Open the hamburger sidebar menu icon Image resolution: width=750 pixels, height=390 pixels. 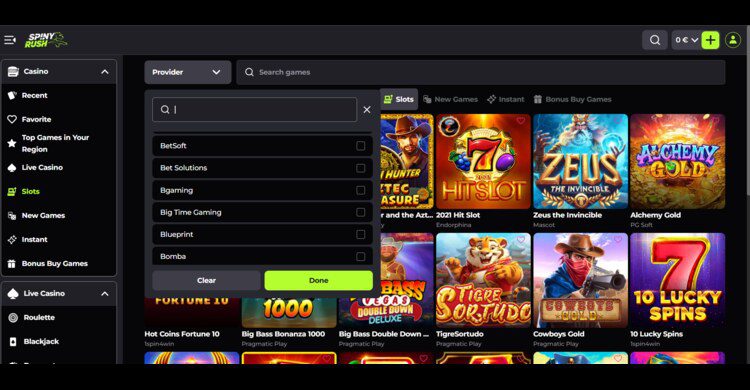[x=10, y=40]
